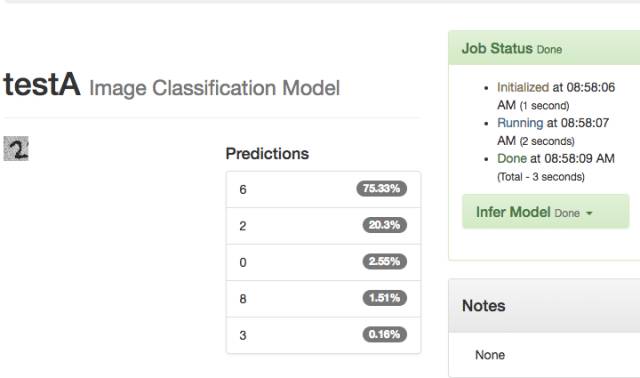Click the None text under Notes
Viewport: 640px width, 378px height.
(x=490, y=355)
